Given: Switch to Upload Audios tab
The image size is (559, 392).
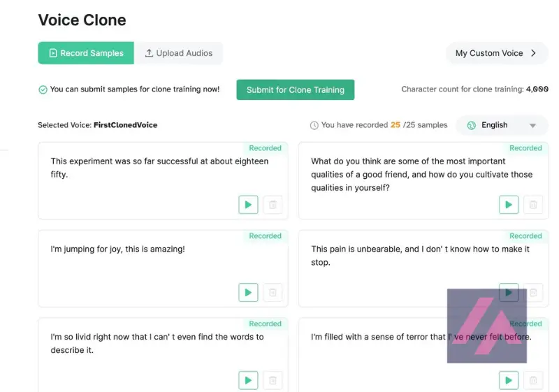Looking at the screenshot, I should pyautogui.click(x=179, y=53).
